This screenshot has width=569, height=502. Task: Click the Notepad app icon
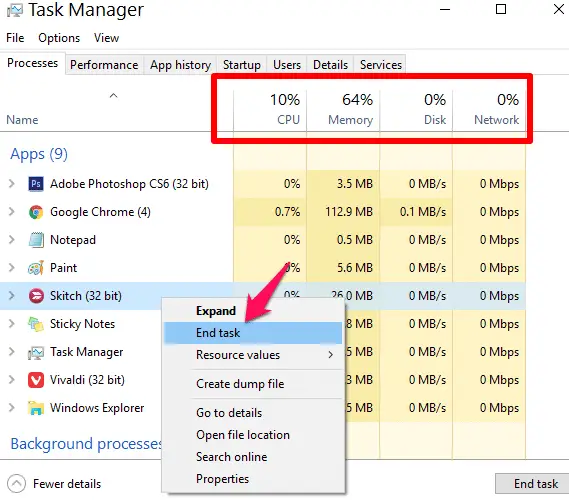[x=36, y=240]
